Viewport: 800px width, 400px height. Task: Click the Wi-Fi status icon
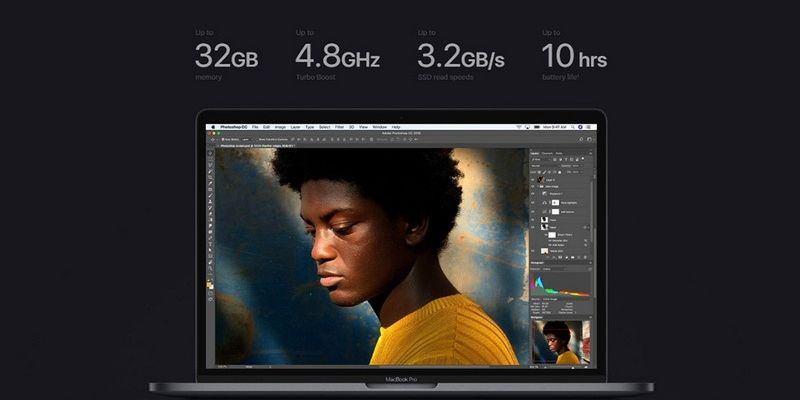pyautogui.click(x=519, y=127)
